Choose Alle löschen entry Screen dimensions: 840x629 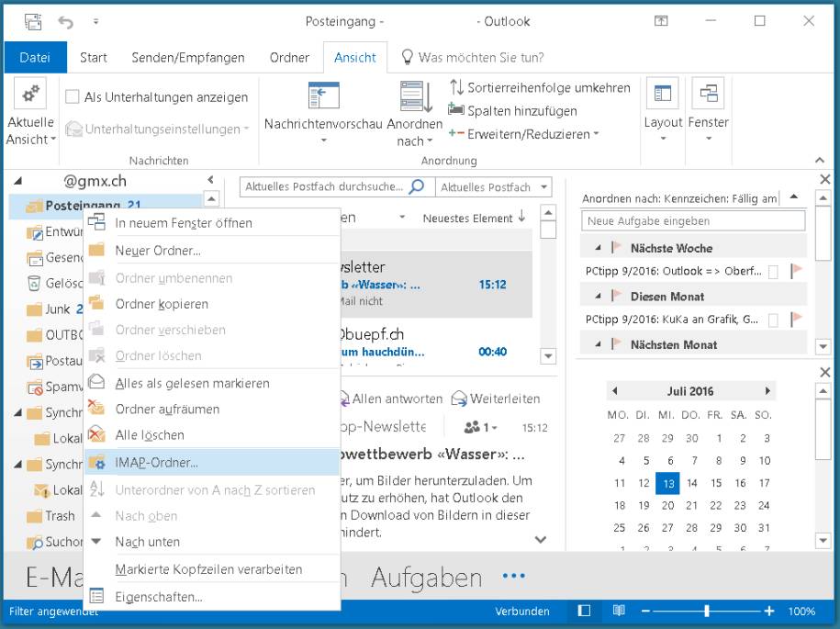212,434
